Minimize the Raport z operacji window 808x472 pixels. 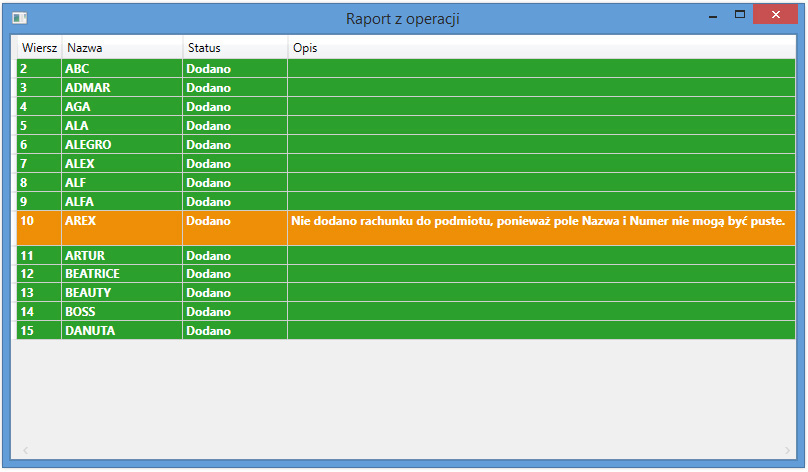[713, 16]
